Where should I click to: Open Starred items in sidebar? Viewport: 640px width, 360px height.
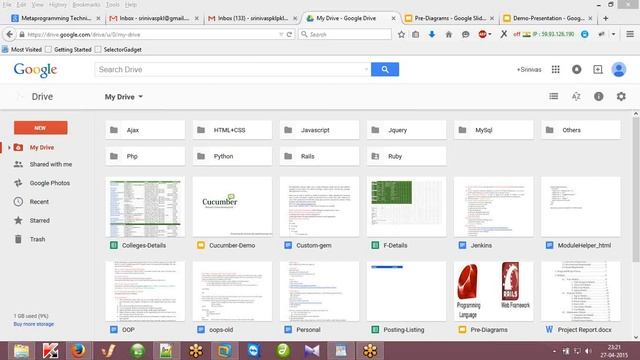(x=39, y=220)
